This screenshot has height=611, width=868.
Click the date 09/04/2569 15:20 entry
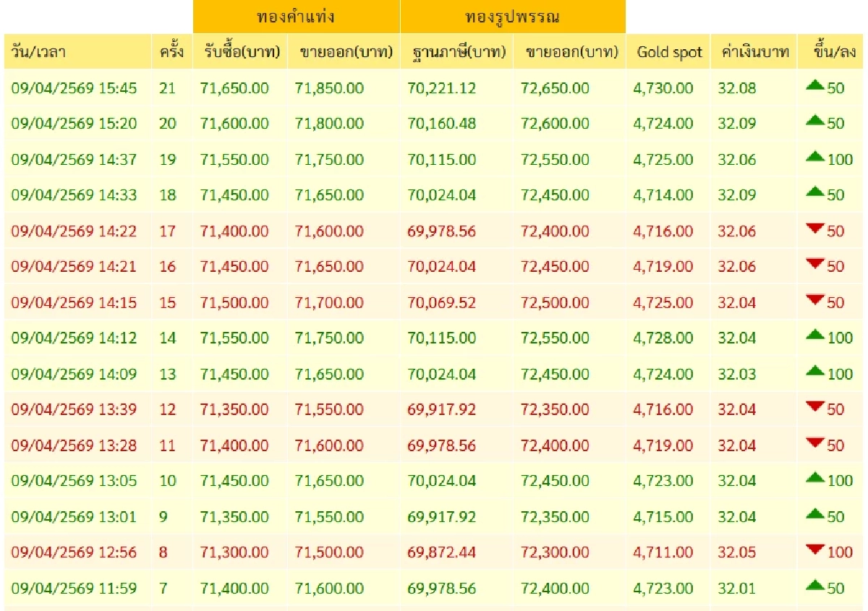[x=74, y=124]
